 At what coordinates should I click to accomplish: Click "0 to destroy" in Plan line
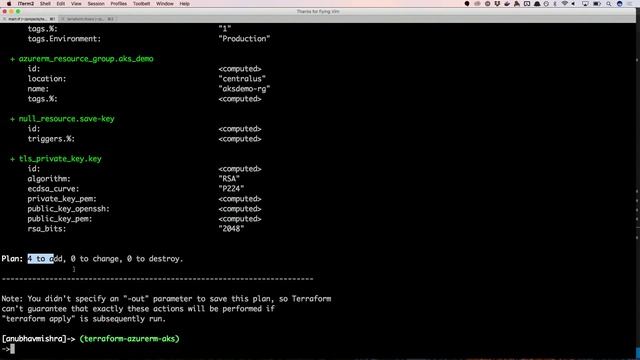(x=153, y=259)
